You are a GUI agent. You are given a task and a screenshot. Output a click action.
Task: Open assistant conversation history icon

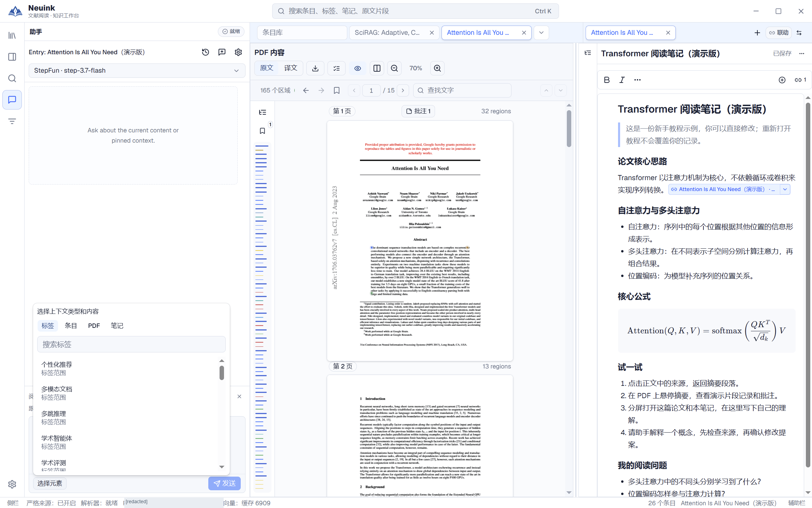pyautogui.click(x=206, y=52)
